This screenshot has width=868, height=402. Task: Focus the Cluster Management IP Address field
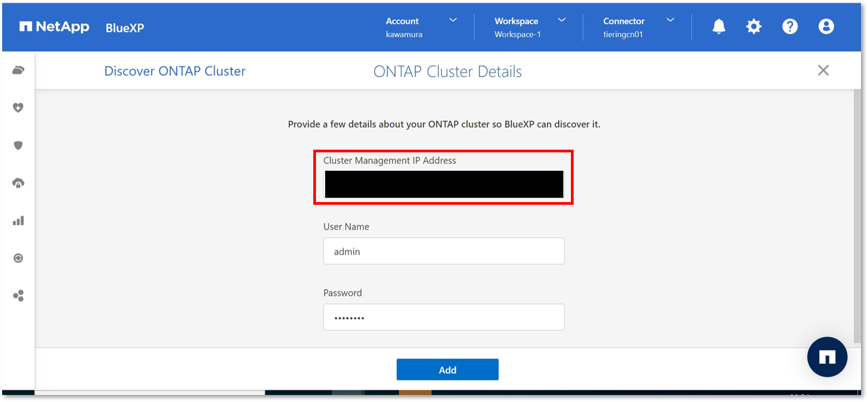click(x=444, y=184)
